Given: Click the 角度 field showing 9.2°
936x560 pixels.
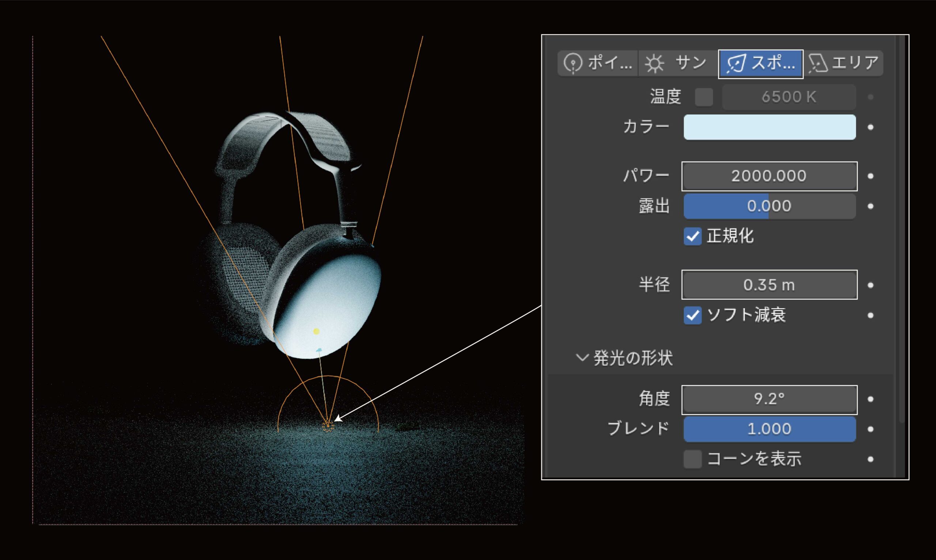Looking at the screenshot, I should tap(770, 399).
